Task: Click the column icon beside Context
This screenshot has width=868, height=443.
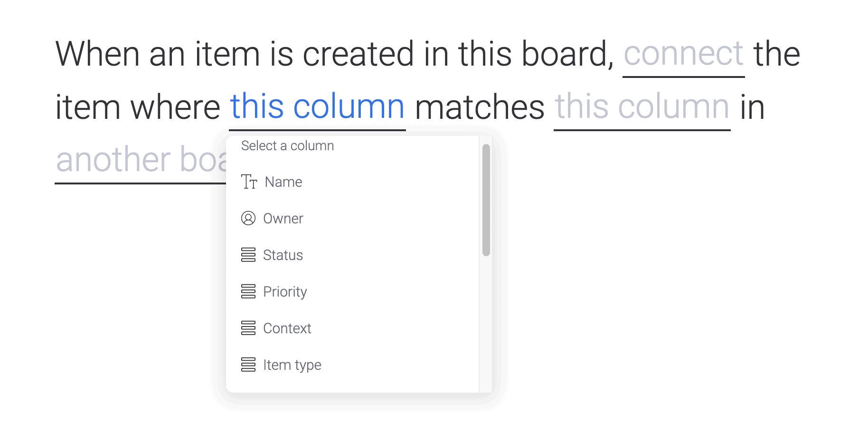Action: point(249,328)
